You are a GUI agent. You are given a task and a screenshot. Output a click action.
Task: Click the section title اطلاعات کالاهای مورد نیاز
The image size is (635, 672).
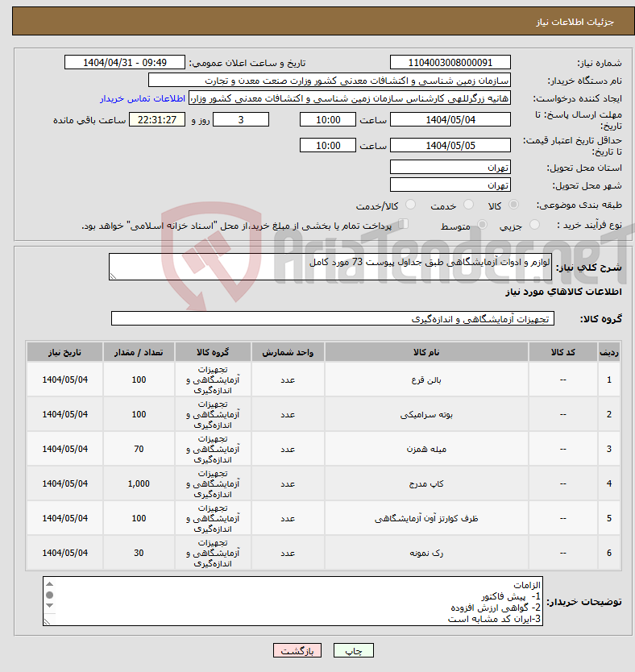coord(563,292)
